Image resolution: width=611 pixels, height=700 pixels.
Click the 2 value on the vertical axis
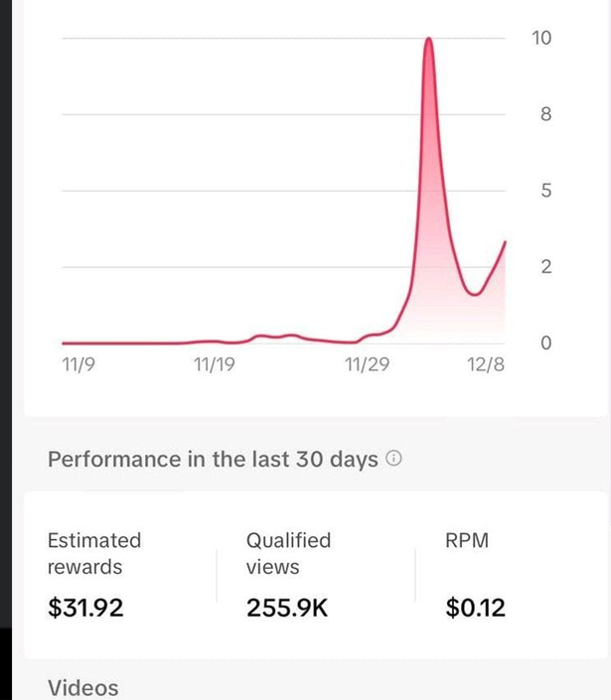[x=545, y=267]
